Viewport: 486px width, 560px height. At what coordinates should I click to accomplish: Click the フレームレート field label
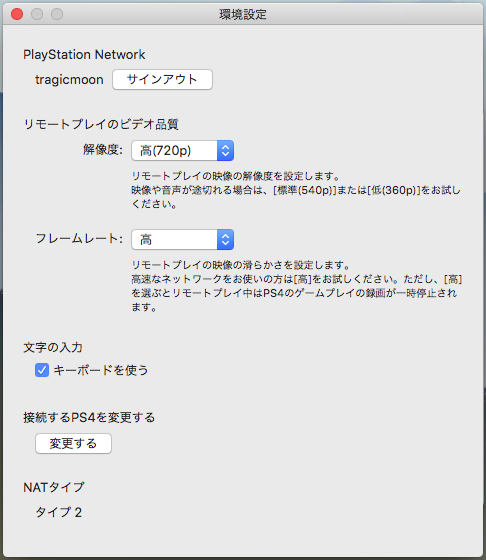point(79,238)
